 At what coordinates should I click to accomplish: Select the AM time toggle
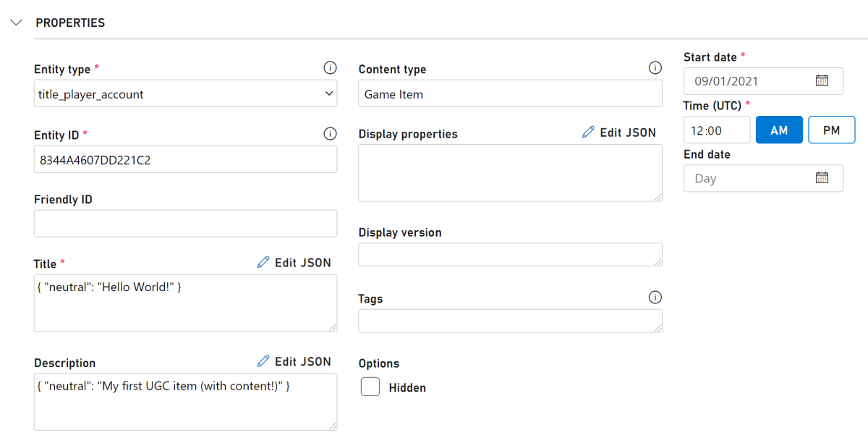(x=779, y=130)
